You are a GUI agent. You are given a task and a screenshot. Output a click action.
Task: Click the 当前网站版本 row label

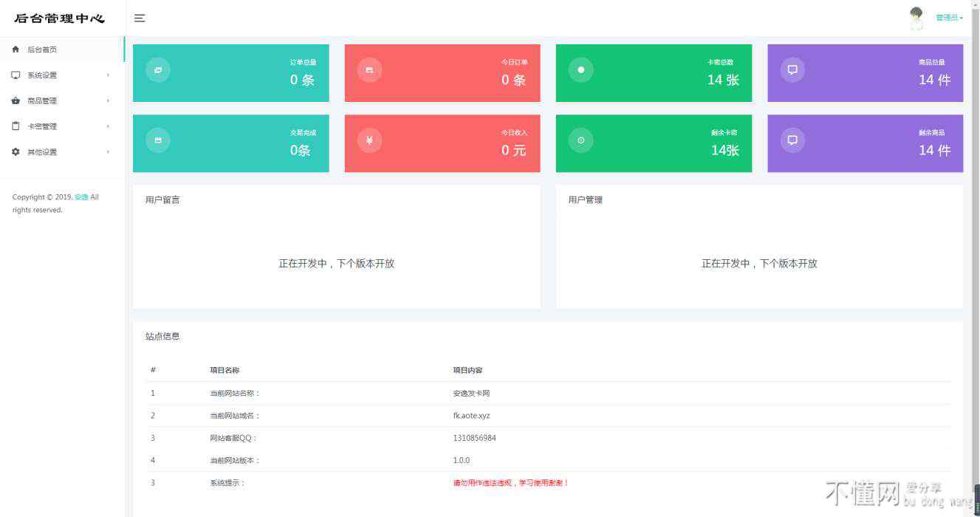235,460
